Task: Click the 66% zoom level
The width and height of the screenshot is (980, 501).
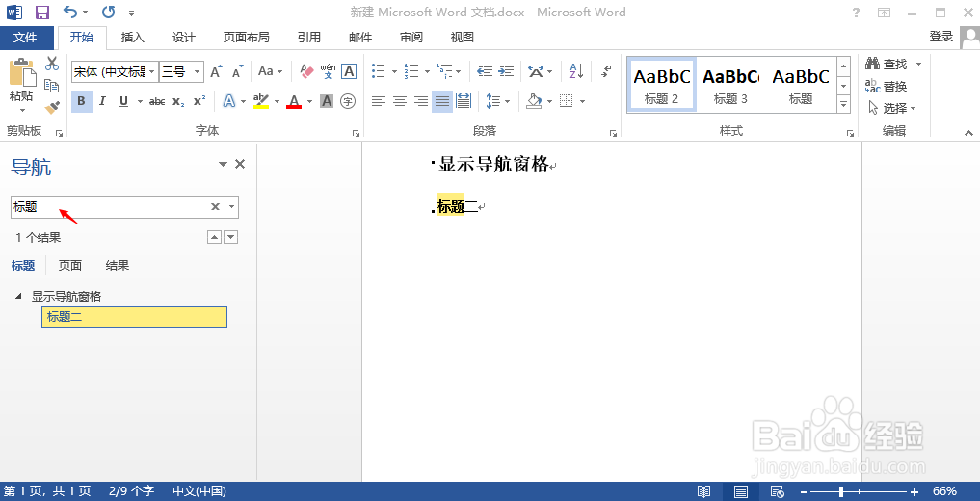Action: tap(944, 491)
